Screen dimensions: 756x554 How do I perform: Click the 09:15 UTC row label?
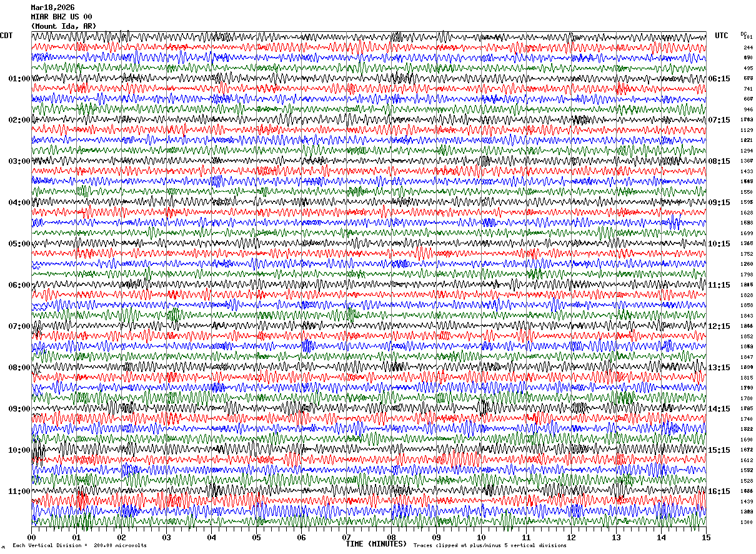point(719,203)
